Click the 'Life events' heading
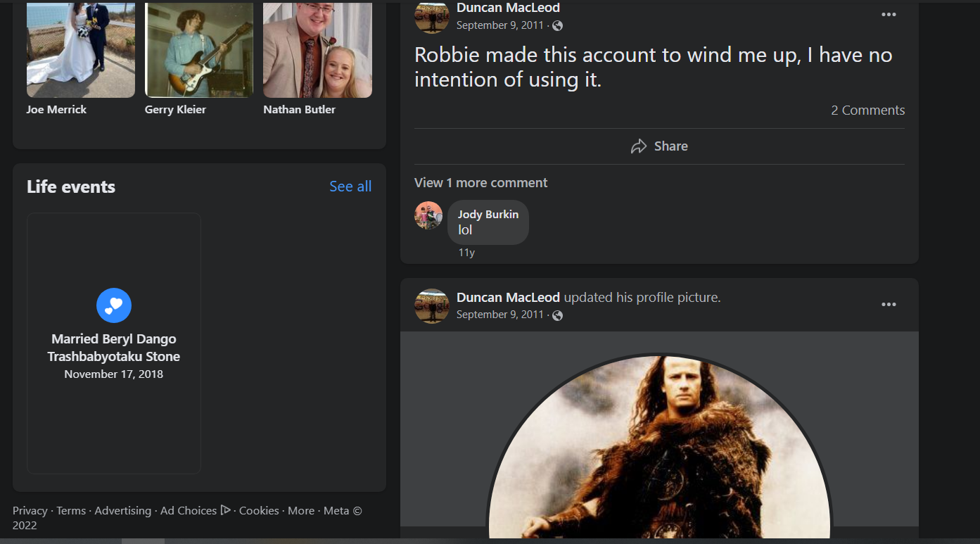 [x=71, y=186]
